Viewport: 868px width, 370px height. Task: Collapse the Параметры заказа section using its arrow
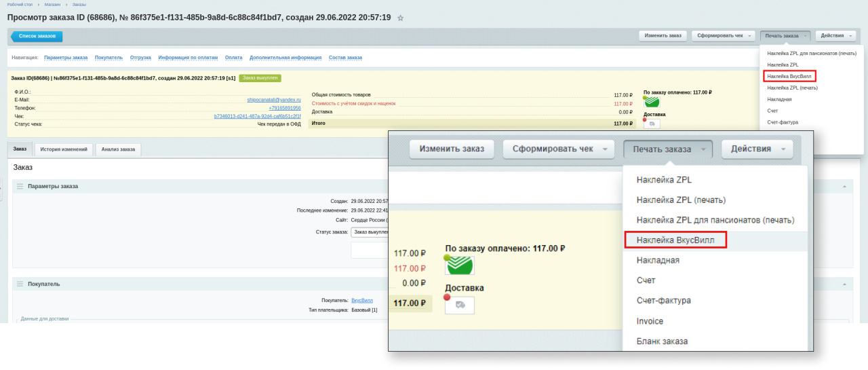coord(844,186)
